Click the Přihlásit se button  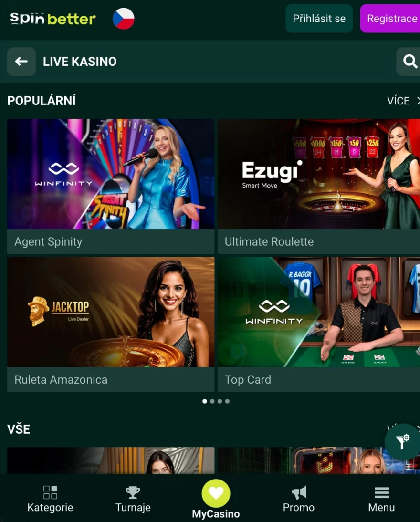tap(319, 19)
